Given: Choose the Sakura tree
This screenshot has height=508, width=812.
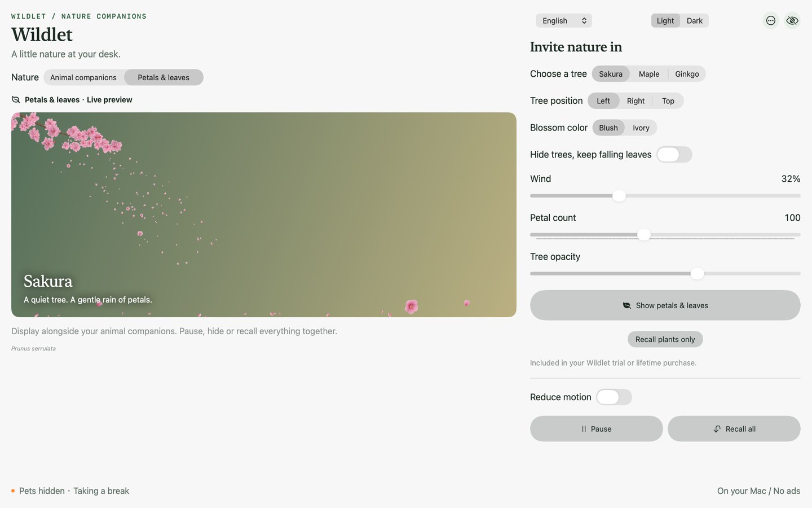Looking at the screenshot, I should (x=611, y=74).
